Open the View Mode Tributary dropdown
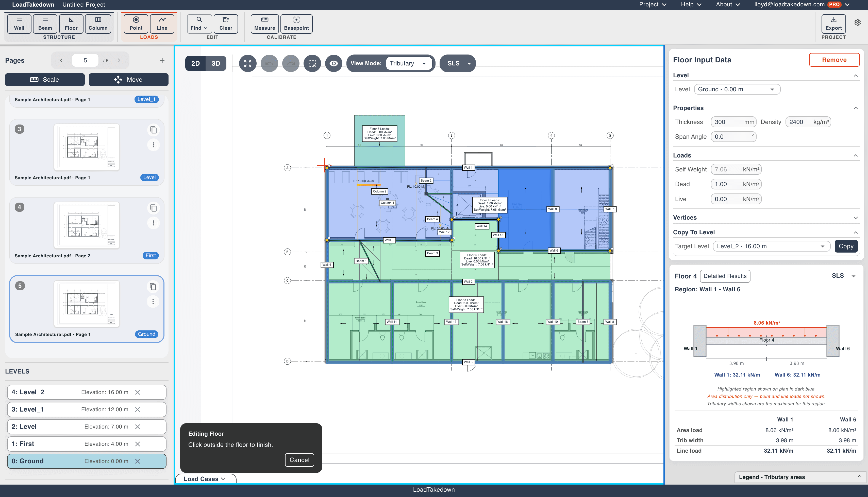This screenshot has width=868, height=497. [409, 63]
